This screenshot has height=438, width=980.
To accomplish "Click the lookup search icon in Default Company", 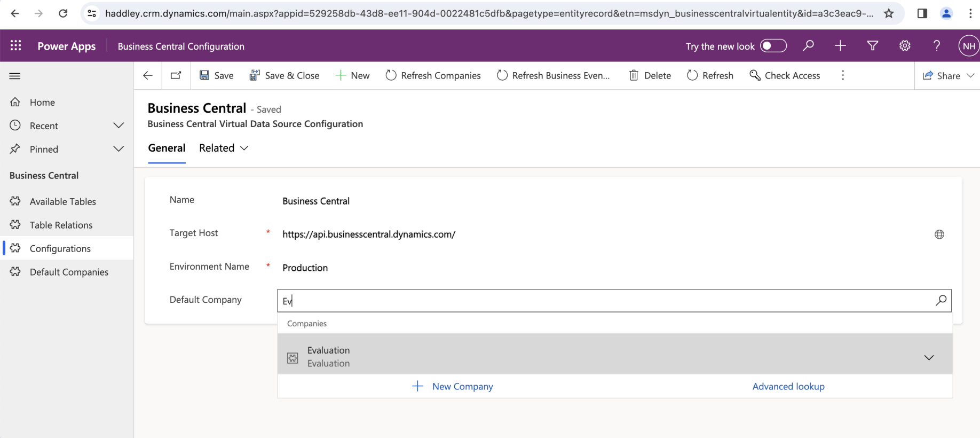I will 941,301.
